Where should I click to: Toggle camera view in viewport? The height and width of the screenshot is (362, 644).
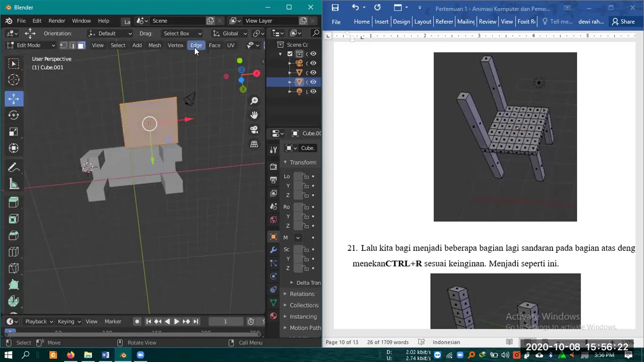(255, 130)
